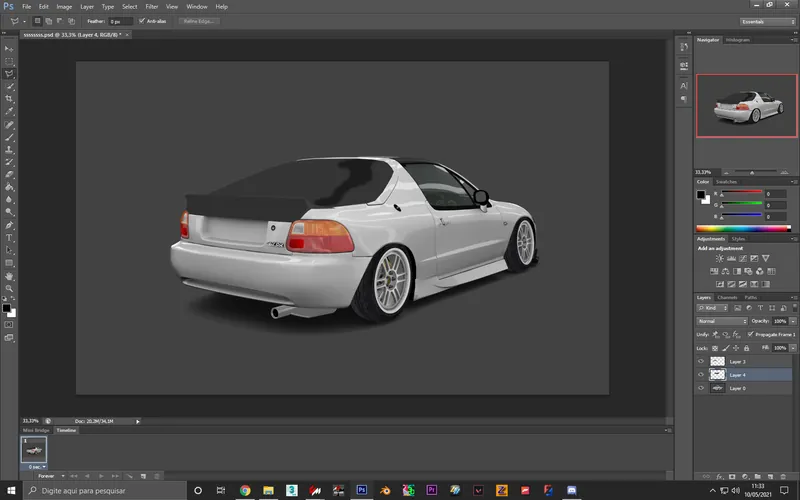Duplicate the selected timeline frame
Image resolution: width=800 pixels, height=500 pixels.
[x=143, y=476]
